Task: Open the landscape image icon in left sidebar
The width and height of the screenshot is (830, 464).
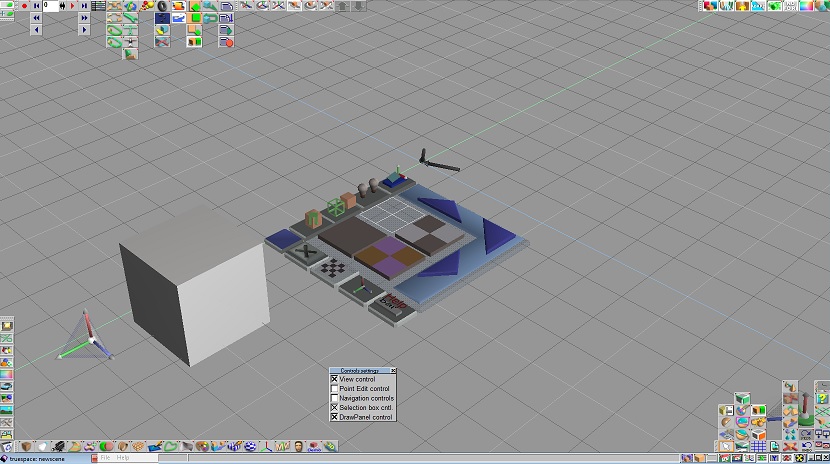Action: (x=6, y=410)
